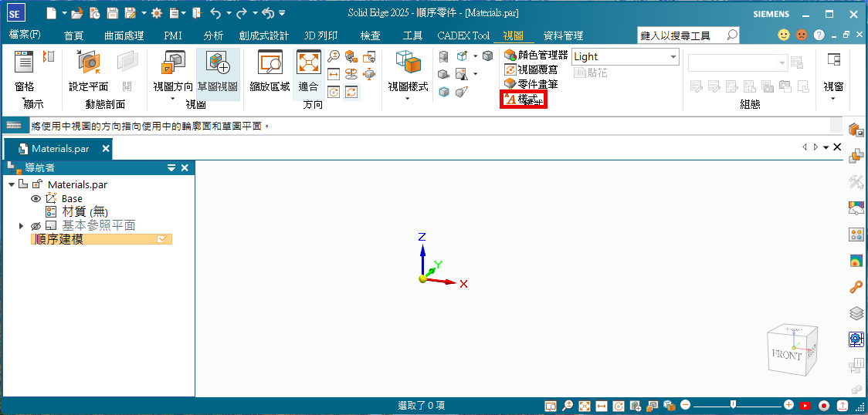Click the 零件畫筆 part painter command
This screenshot has width=868, height=415.
coord(531,85)
